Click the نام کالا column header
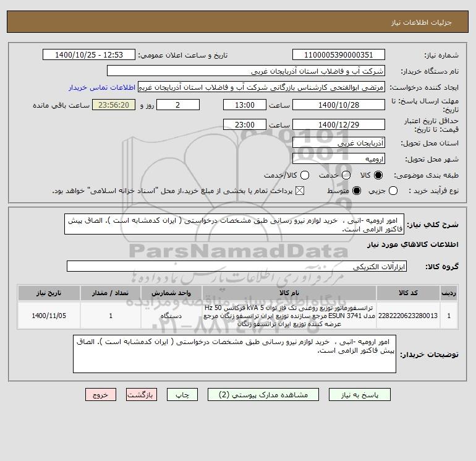The height and width of the screenshot is (461, 476). click(x=289, y=293)
